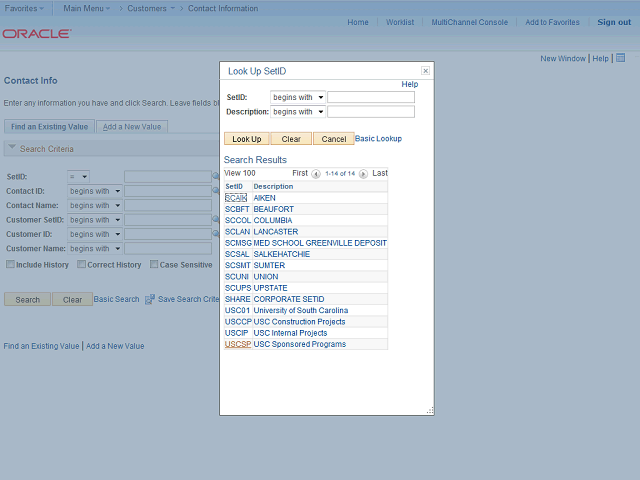This screenshot has height=480, width=640.
Task: Open Customer SetID begins with dropdown
Action: tap(95, 220)
